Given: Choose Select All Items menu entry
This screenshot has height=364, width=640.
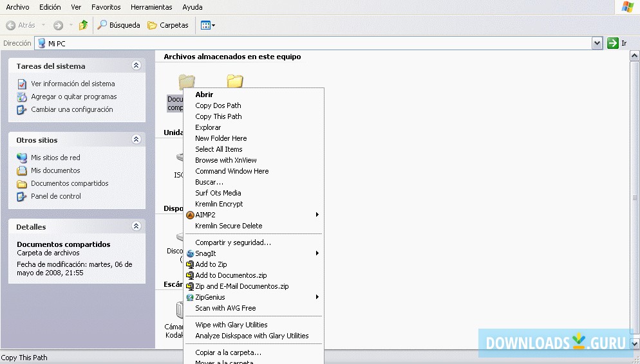Looking at the screenshot, I should 254,149.
